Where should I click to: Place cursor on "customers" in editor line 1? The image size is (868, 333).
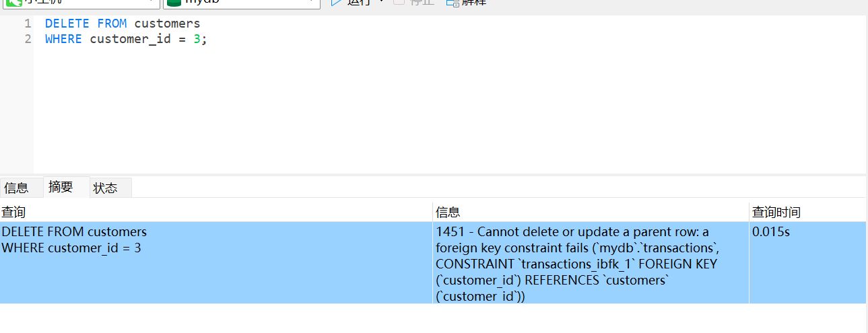click(x=167, y=24)
